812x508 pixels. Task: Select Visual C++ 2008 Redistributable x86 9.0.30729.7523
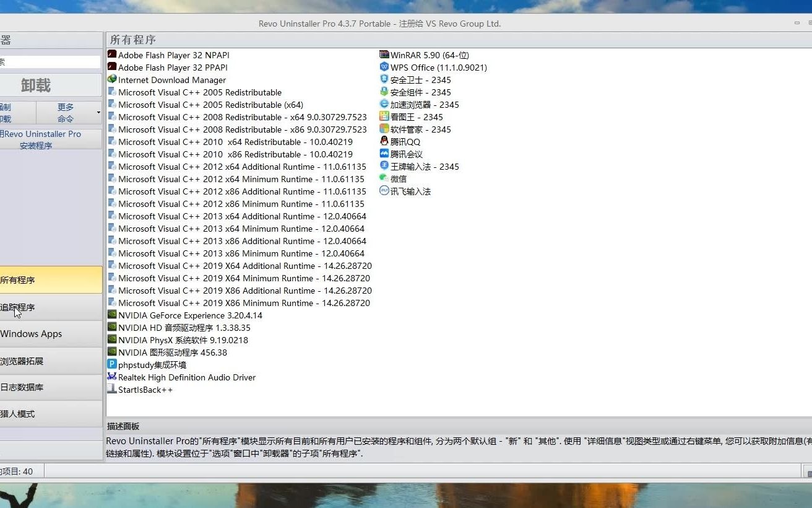237,129
